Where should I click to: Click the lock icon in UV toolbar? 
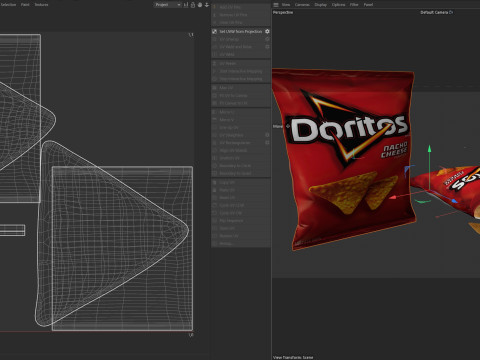[193, 5]
